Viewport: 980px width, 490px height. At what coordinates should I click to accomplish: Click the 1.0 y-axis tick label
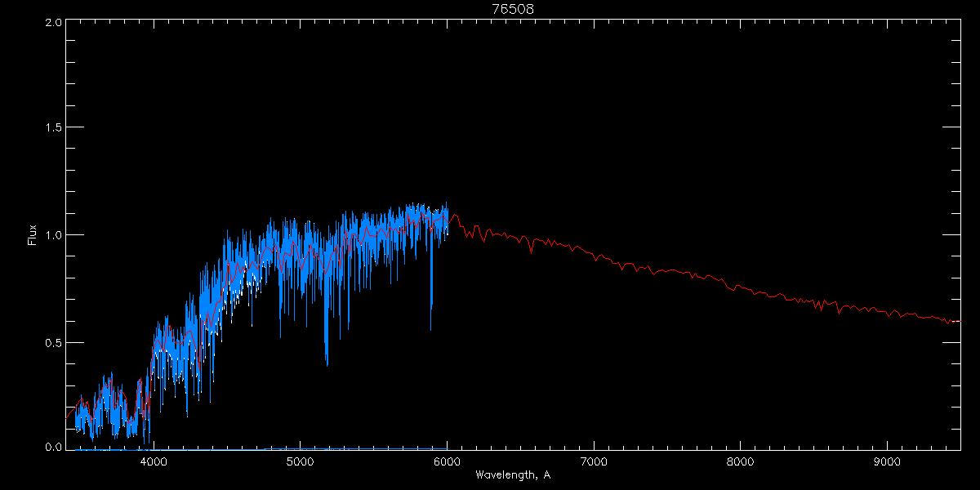(x=53, y=235)
